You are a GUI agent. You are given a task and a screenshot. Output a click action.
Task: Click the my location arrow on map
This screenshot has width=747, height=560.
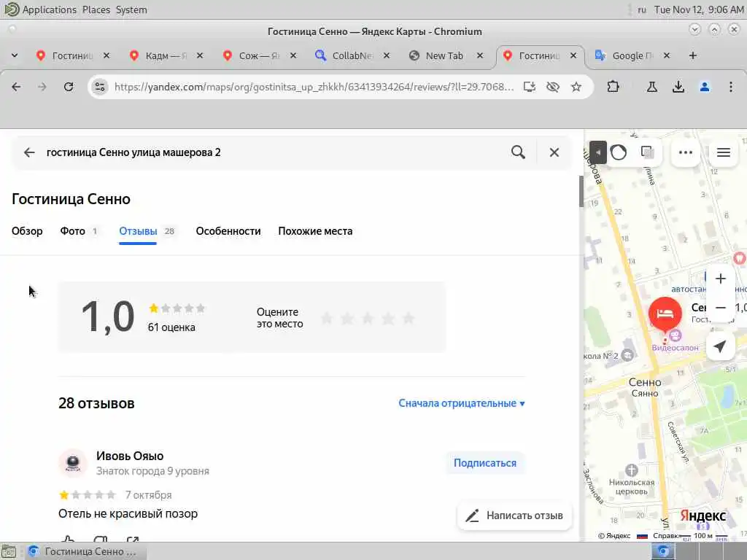[x=720, y=346]
